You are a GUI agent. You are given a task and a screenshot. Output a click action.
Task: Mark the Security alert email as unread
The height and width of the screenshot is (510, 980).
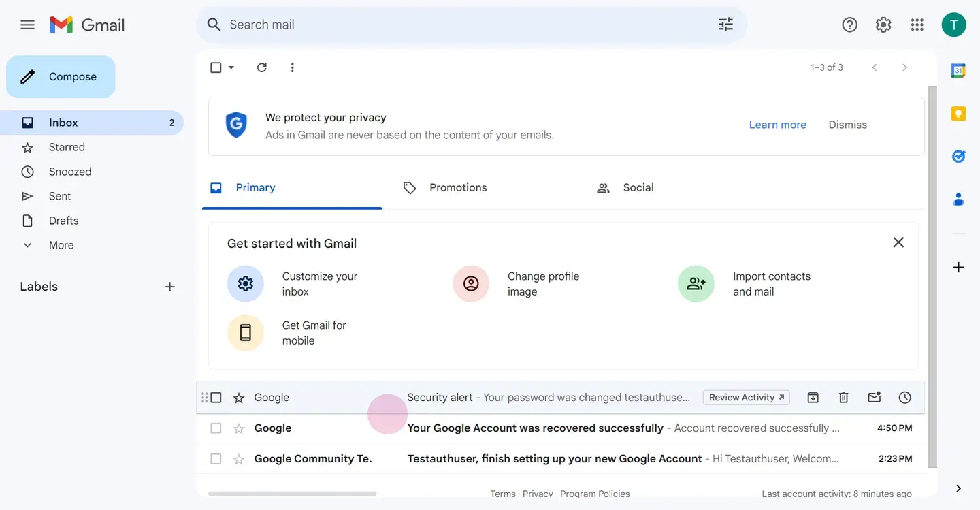point(874,398)
